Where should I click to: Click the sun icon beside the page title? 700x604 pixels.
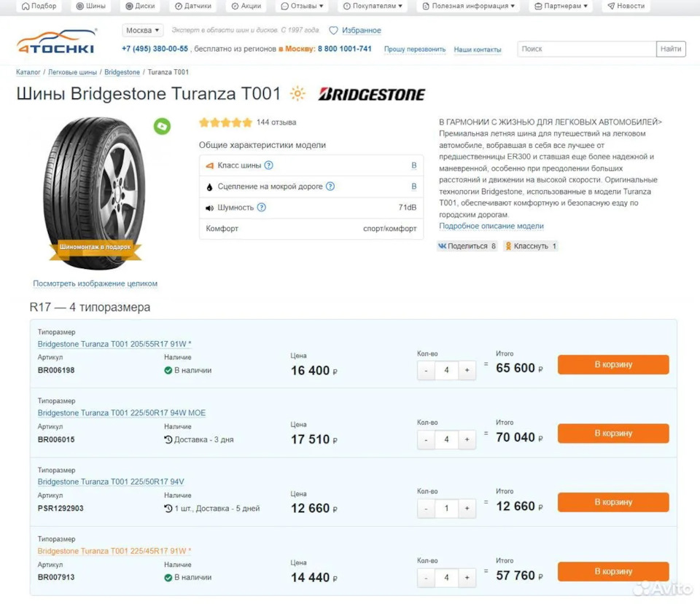click(297, 94)
